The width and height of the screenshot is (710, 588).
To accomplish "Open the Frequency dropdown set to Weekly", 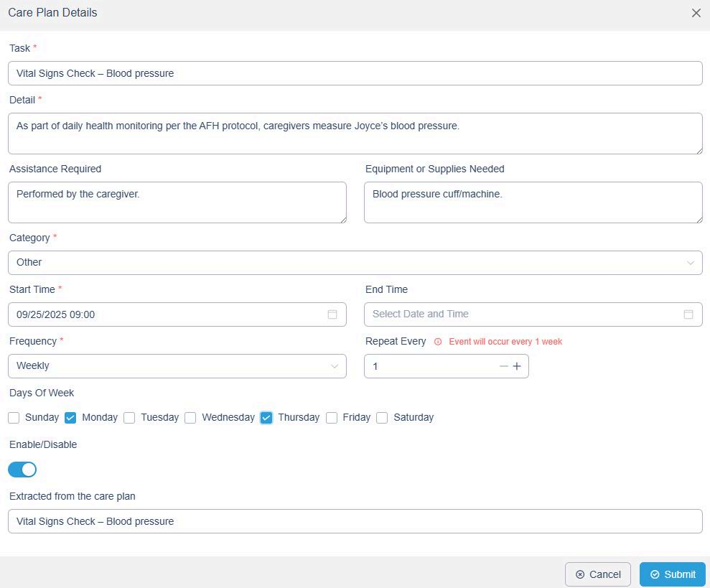I will (177, 366).
